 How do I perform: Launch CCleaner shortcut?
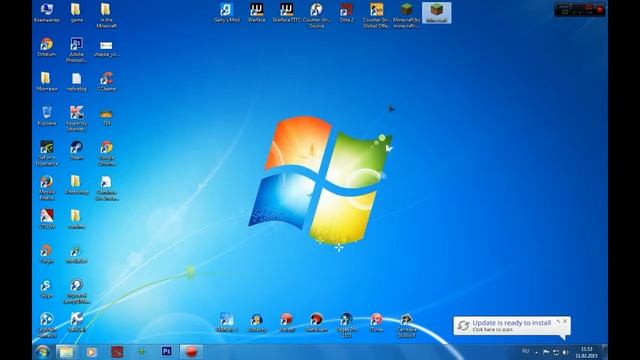(107, 82)
